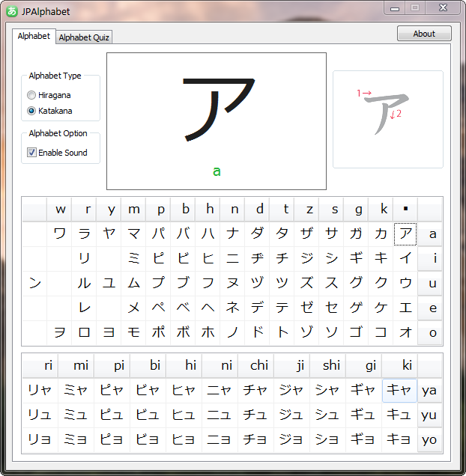
Task: Select the katakana フ (fu) cell
Action: 208,283
